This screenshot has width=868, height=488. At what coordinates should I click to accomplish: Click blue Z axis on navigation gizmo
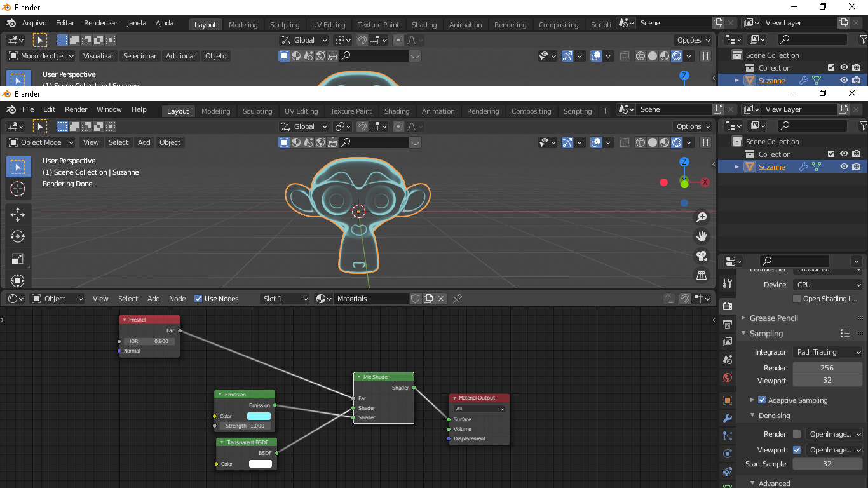coord(684,162)
